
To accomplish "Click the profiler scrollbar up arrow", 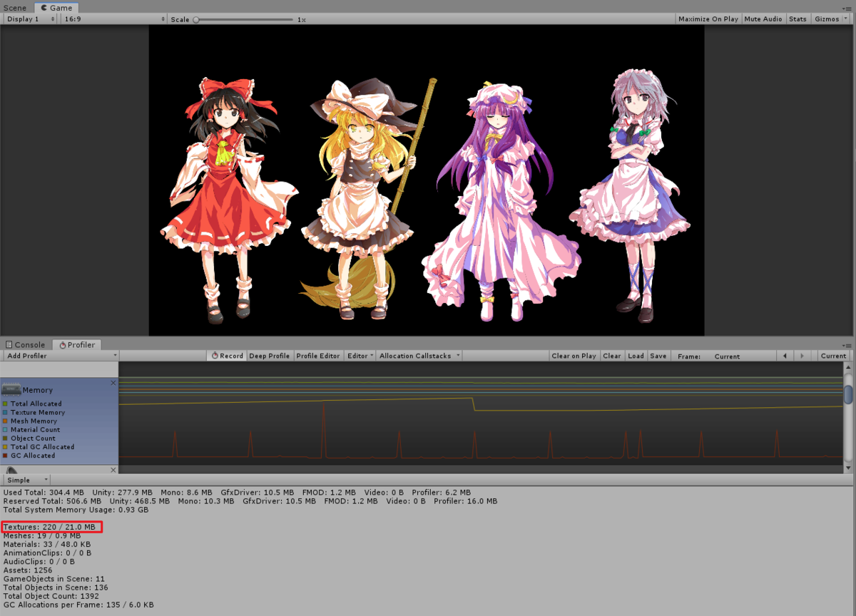I will point(848,368).
